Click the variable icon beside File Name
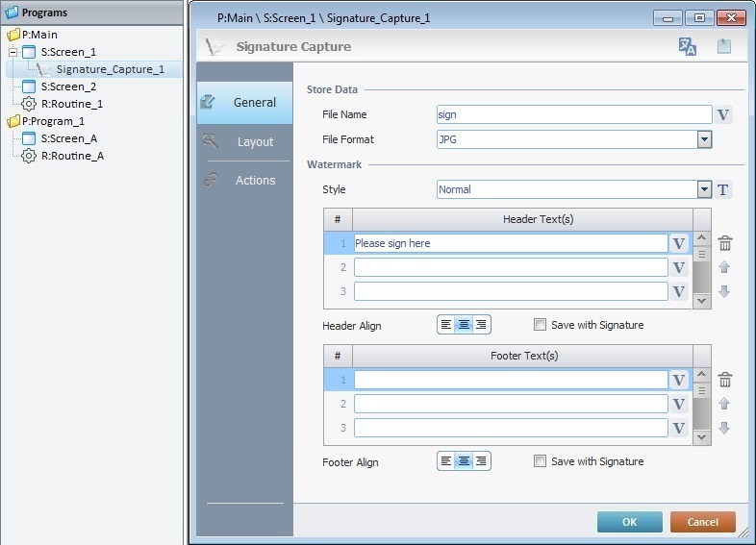The width and height of the screenshot is (756, 545). click(724, 114)
